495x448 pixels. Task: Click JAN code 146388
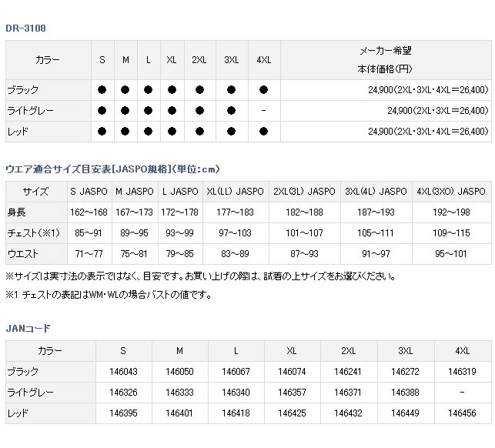coord(406,393)
